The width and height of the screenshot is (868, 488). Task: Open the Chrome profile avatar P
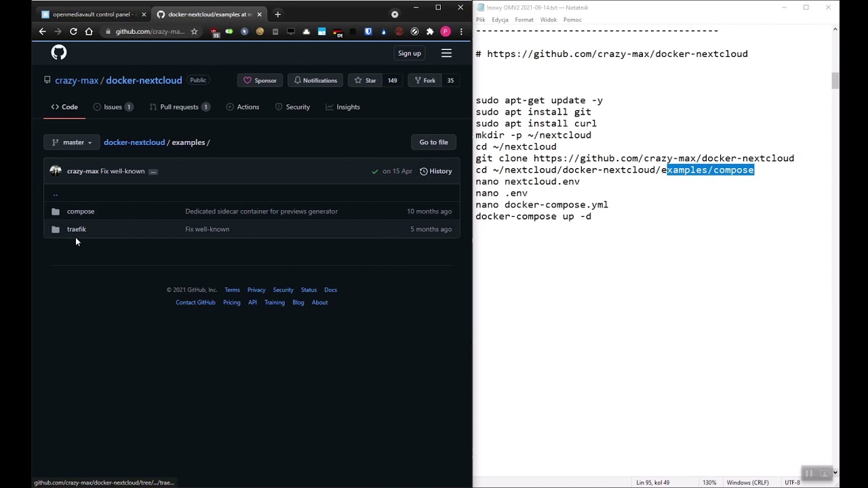(446, 31)
